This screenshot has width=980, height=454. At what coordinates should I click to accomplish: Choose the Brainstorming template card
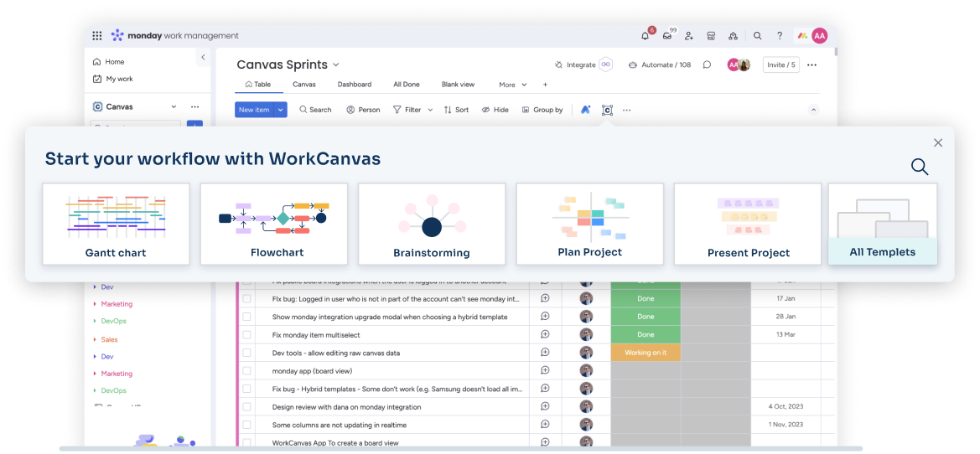click(431, 224)
